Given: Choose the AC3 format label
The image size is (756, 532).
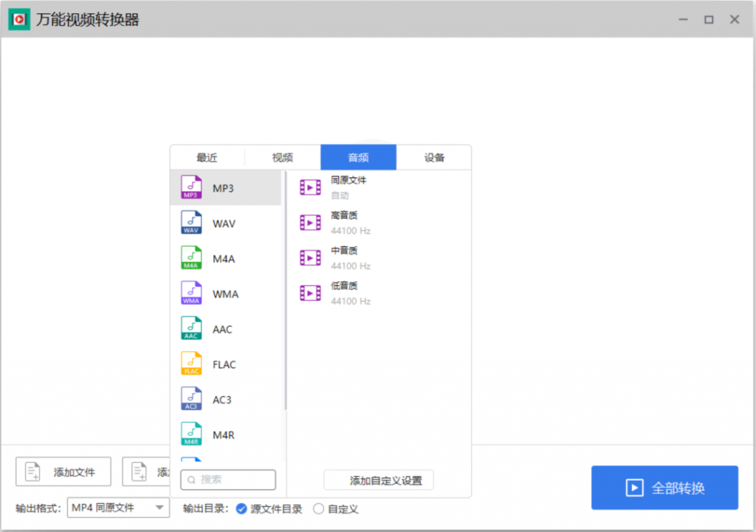Looking at the screenshot, I should tap(222, 399).
